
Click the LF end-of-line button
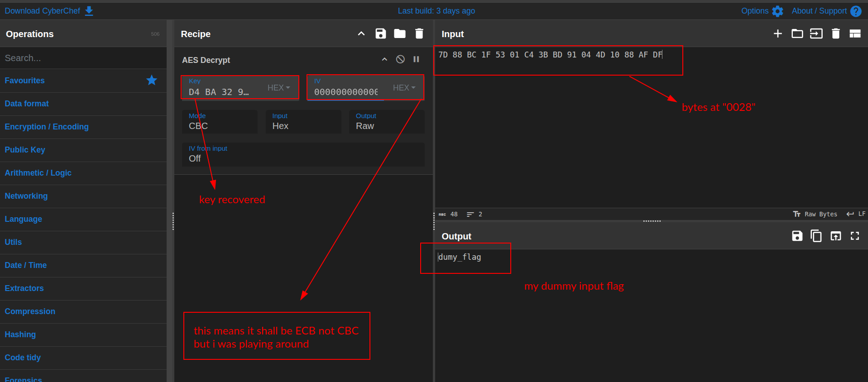(x=856, y=214)
